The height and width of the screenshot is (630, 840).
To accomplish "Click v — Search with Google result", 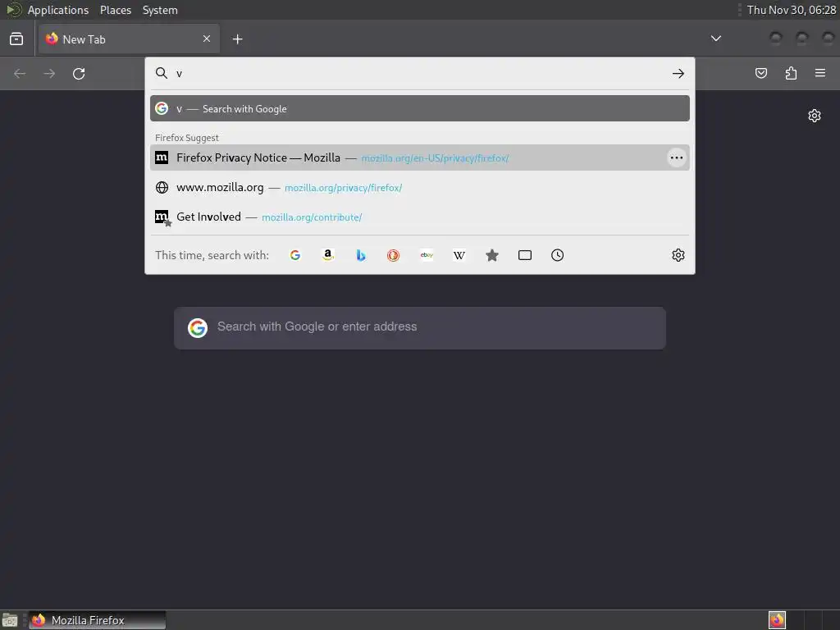I will click(419, 109).
